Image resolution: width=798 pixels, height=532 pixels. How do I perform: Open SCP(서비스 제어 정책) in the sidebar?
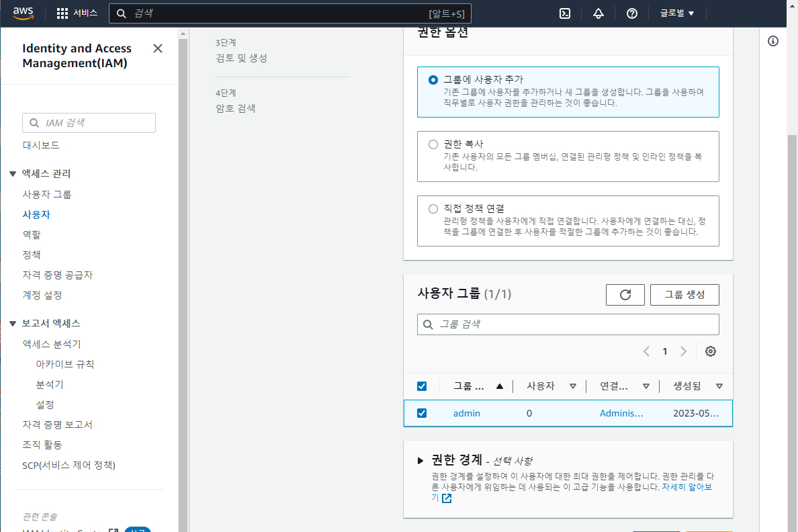69,465
